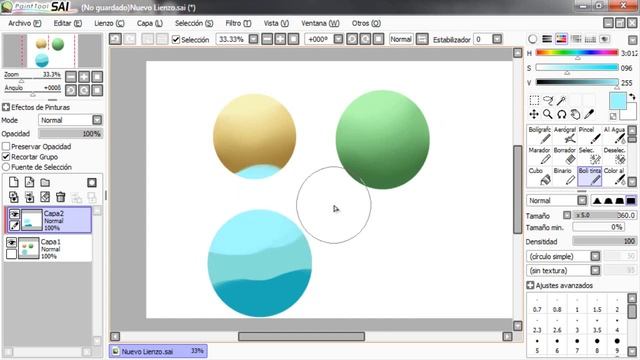Open the Capa menu
This screenshot has height=360, width=640.
click(x=150, y=23)
